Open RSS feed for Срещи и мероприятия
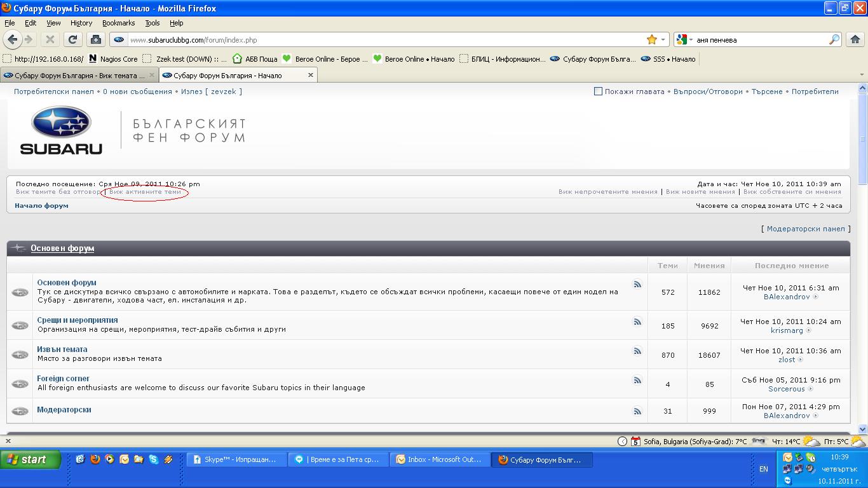Image resolution: width=868 pixels, height=488 pixels. pyautogui.click(x=637, y=322)
